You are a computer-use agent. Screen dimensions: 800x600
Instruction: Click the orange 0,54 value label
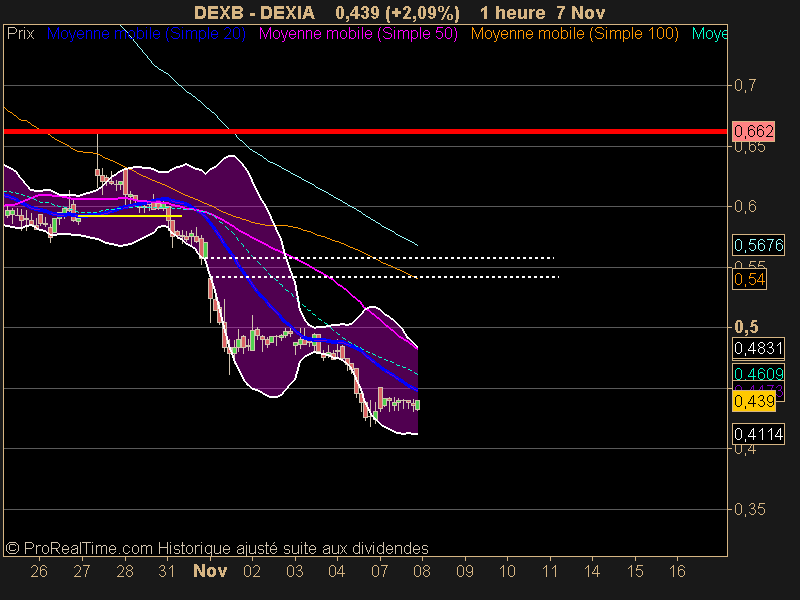point(749,280)
